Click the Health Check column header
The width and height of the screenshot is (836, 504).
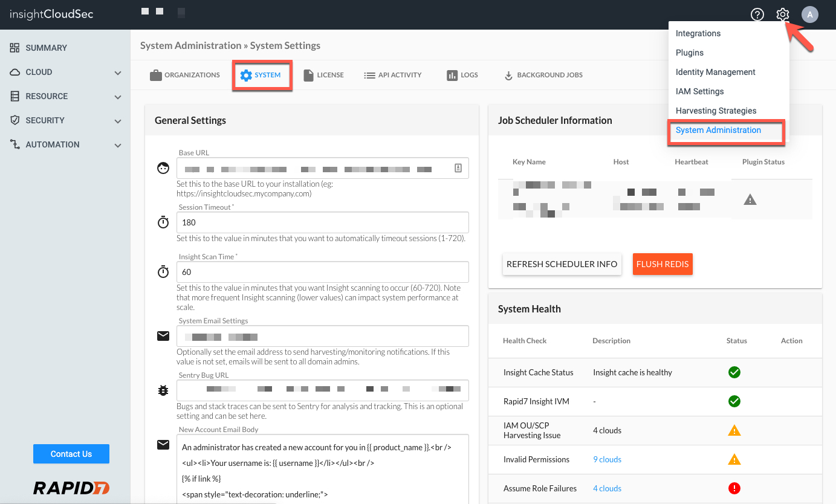point(525,341)
